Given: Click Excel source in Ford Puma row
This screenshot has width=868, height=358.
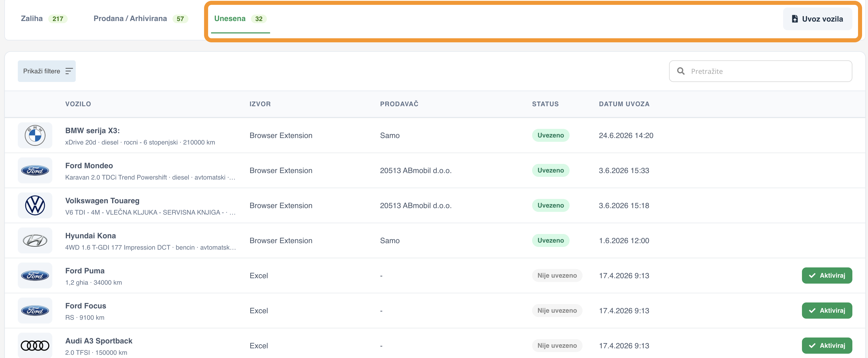Looking at the screenshot, I should pos(259,276).
